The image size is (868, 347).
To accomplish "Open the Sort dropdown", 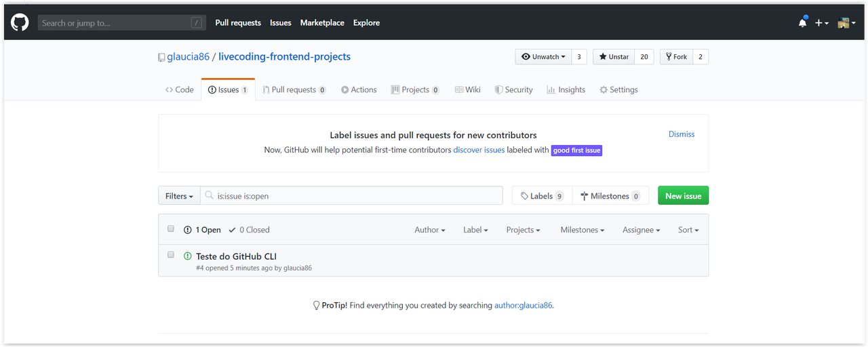I will (688, 230).
